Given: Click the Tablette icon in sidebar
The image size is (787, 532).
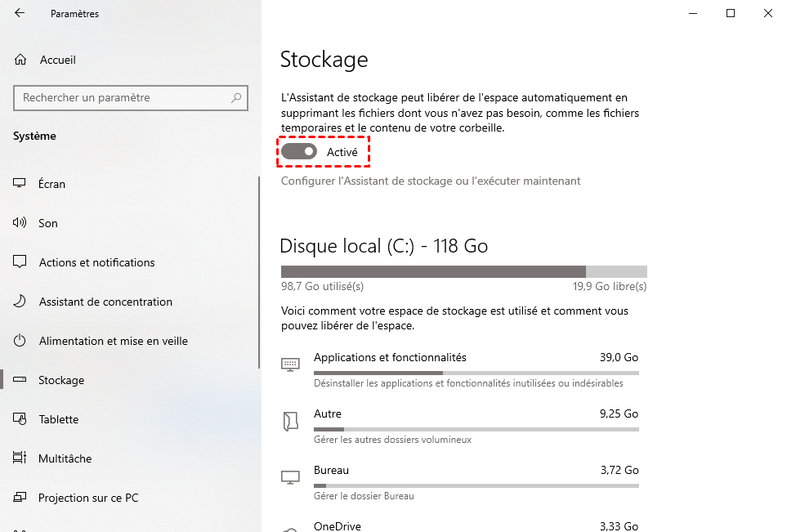Looking at the screenshot, I should tap(20, 418).
